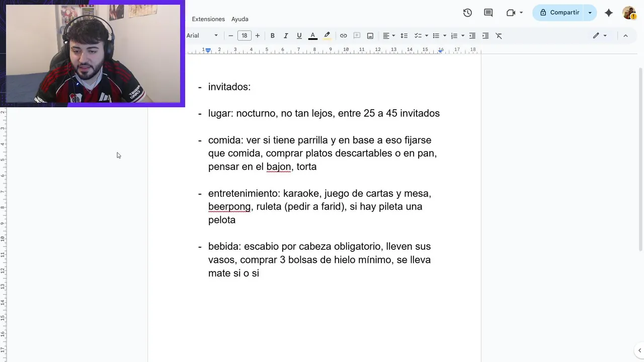
Task: Open the Arial font family dropdown
Action: click(202, 36)
